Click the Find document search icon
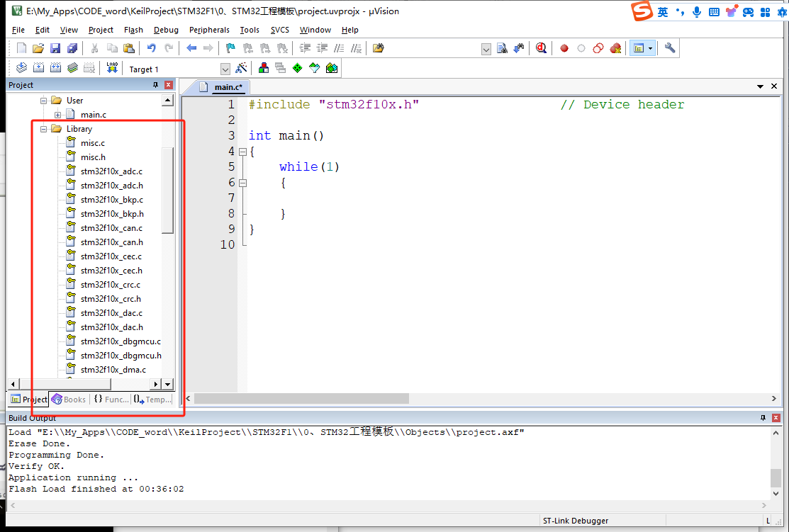789x532 pixels. [x=502, y=48]
